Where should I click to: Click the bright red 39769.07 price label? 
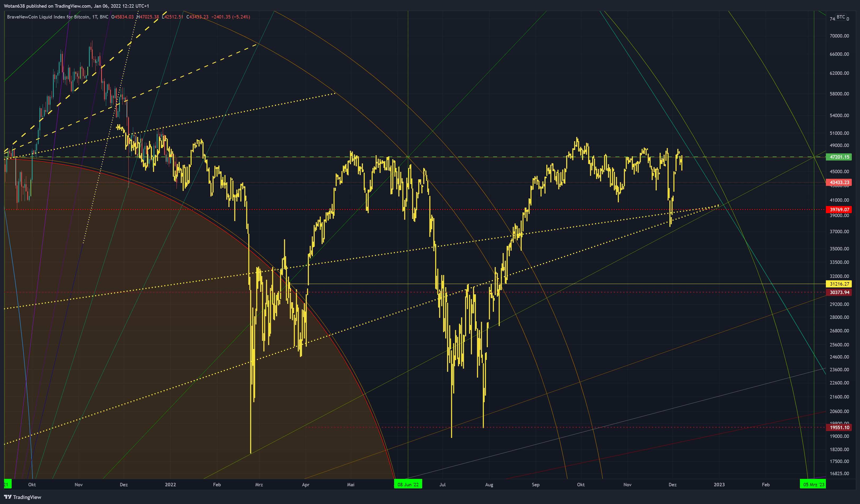(839, 210)
